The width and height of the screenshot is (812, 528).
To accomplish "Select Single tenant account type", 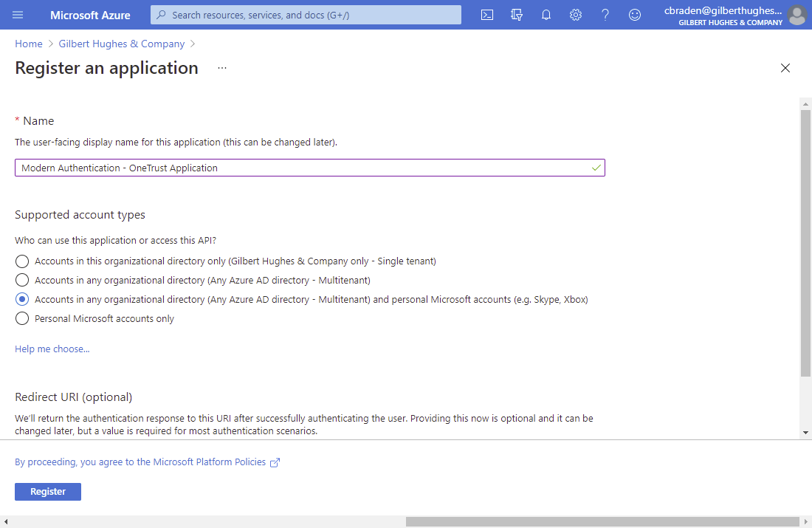I will point(21,261).
